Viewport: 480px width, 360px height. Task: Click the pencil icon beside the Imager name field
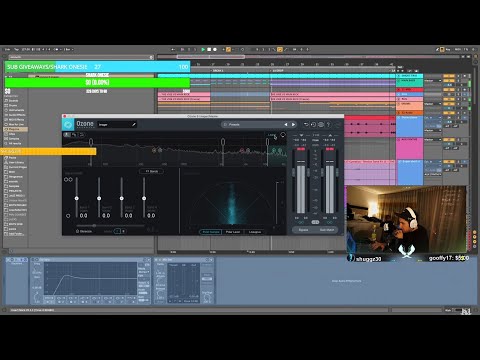point(134,124)
